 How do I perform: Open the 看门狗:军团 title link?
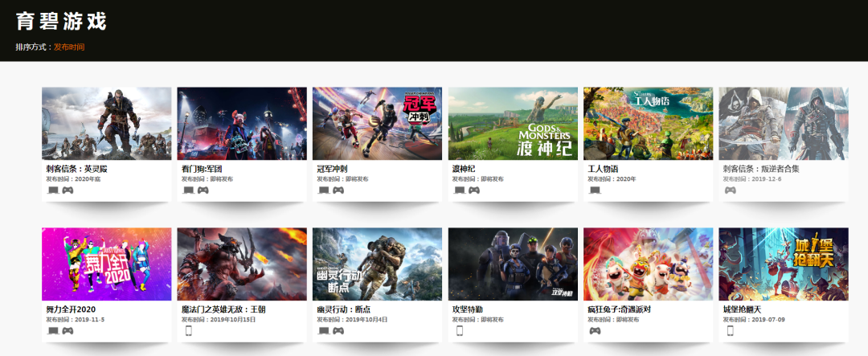click(x=202, y=169)
